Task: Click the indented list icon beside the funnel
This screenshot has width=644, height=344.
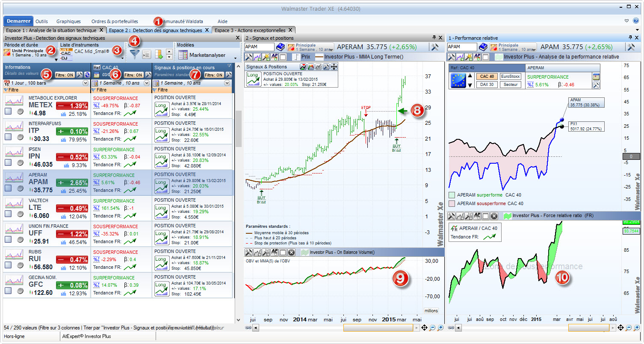Action: pos(147,54)
